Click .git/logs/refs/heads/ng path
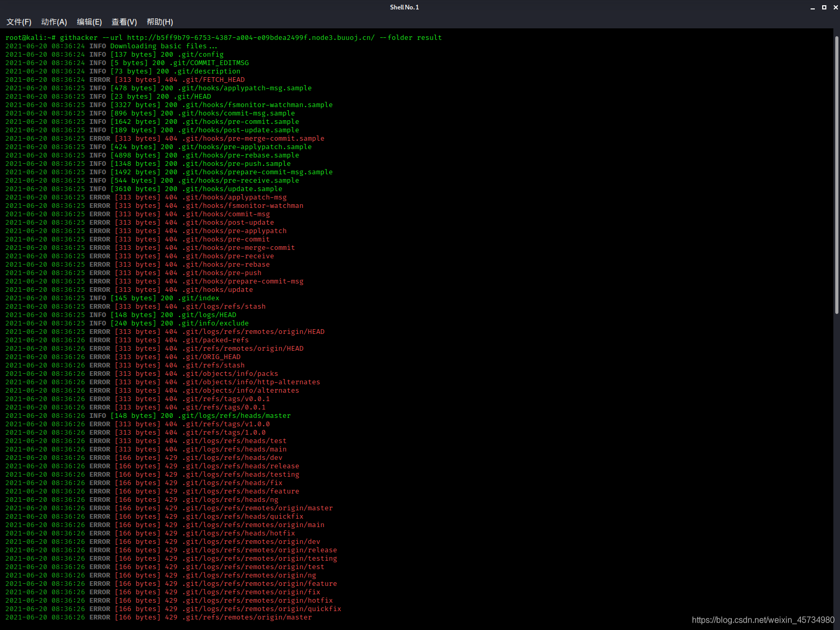The height and width of the screenshot is (630, 840). (x=230, y=500)
